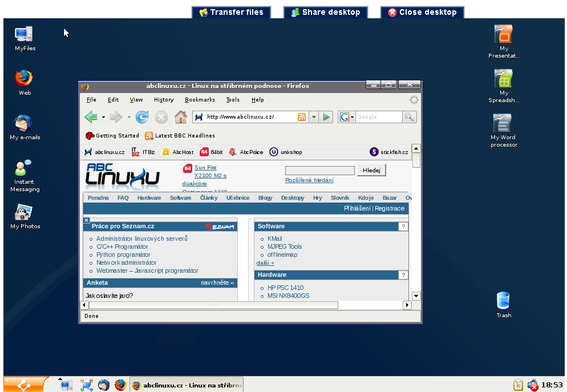Open the back history dropdown arrow
This screenshot has height=392, width=567.
(x=103, y=117)
